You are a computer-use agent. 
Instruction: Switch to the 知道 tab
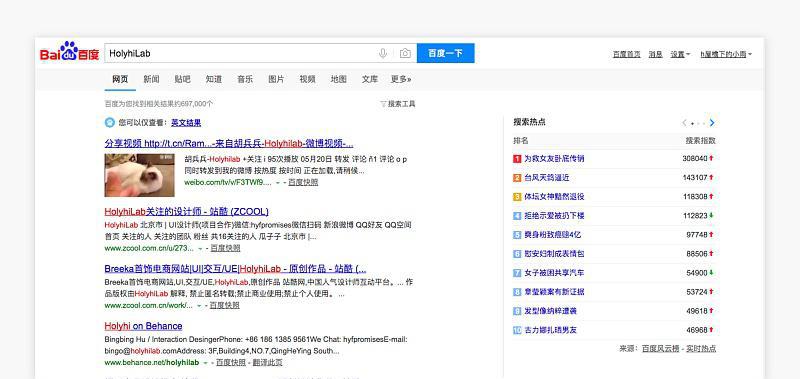coord(214,79)
